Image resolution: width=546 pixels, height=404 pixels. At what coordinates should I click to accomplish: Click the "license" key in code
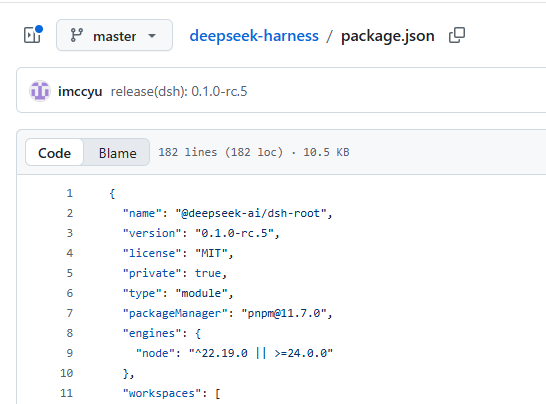(152, 253)
